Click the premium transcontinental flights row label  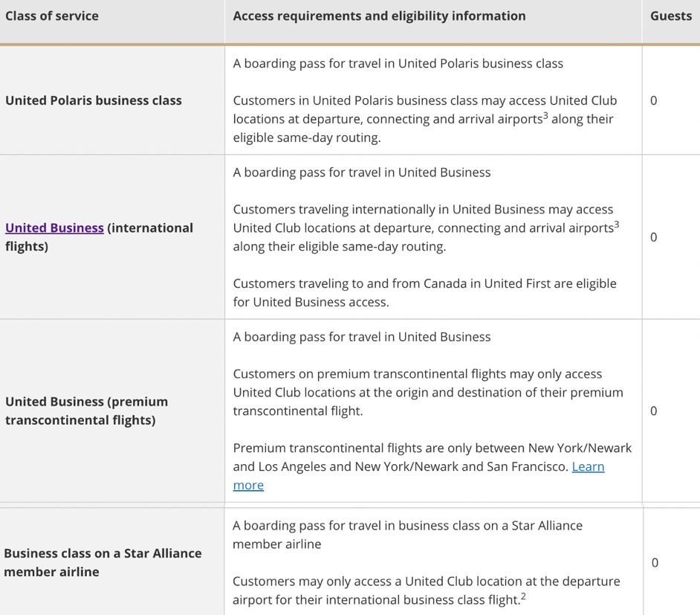tap(86, 410)
